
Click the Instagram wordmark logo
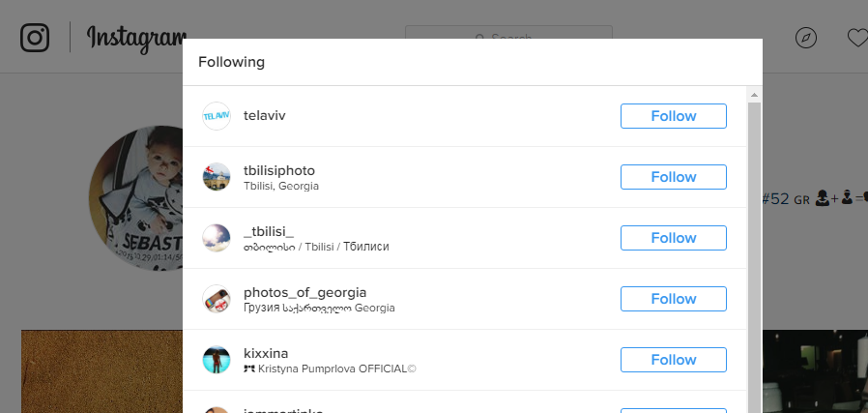[135, 38]
